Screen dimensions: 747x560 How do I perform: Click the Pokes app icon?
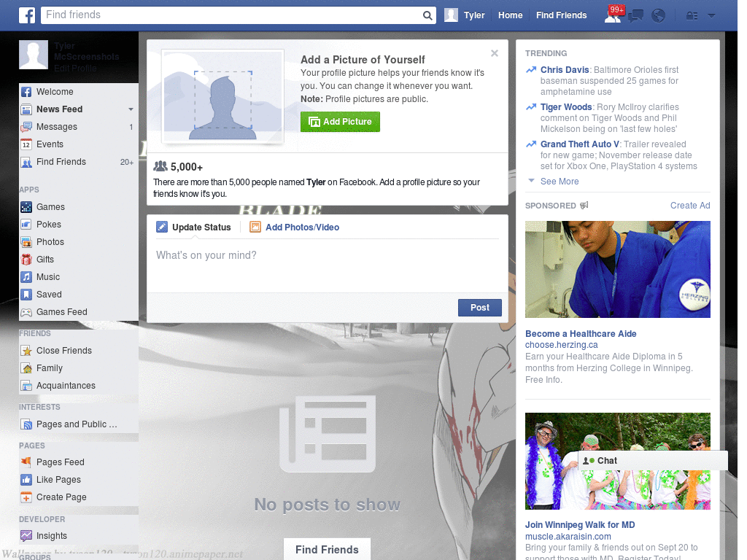[x=26, y=225]
